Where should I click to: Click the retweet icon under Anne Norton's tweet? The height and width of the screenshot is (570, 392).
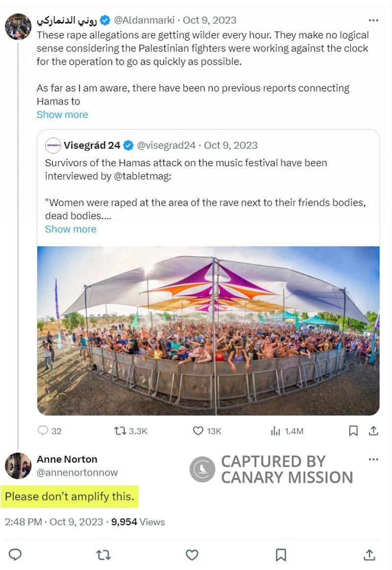click(103, 554)
